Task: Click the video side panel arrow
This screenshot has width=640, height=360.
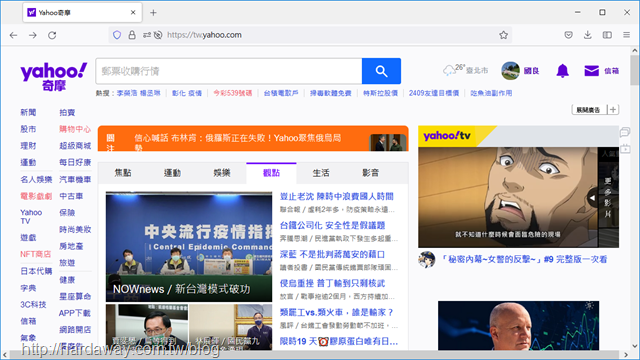Action: pos(592,198)
